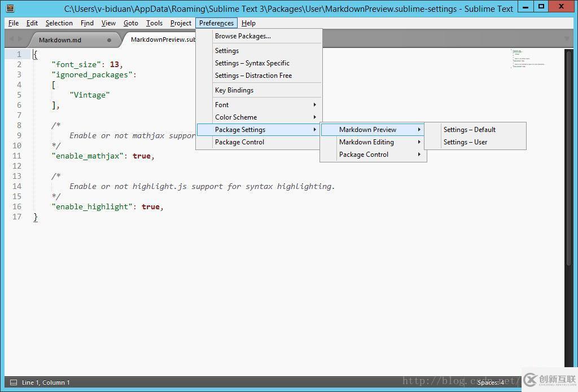Maximize the Sublime Text window
Viewport: 578px width, 392px height.
(541, 7)
